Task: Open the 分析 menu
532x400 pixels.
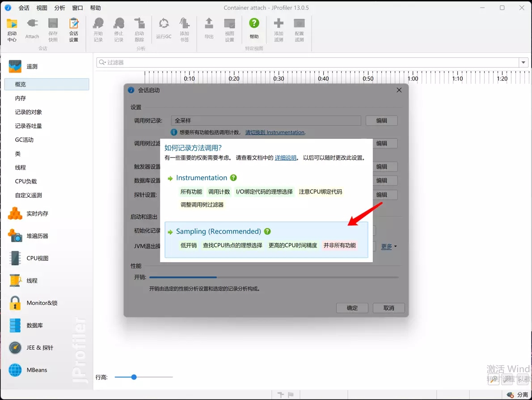Action: coord(59,8)
